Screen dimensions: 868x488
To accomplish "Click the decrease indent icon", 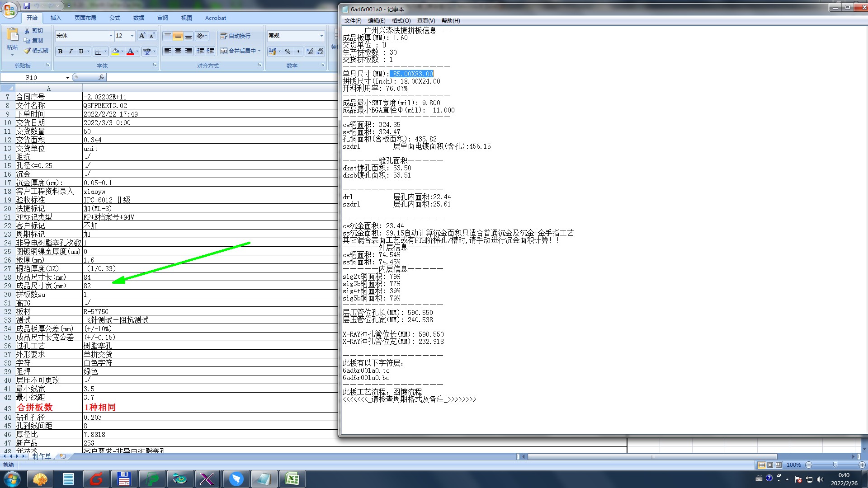I will [x=200, y=51].
